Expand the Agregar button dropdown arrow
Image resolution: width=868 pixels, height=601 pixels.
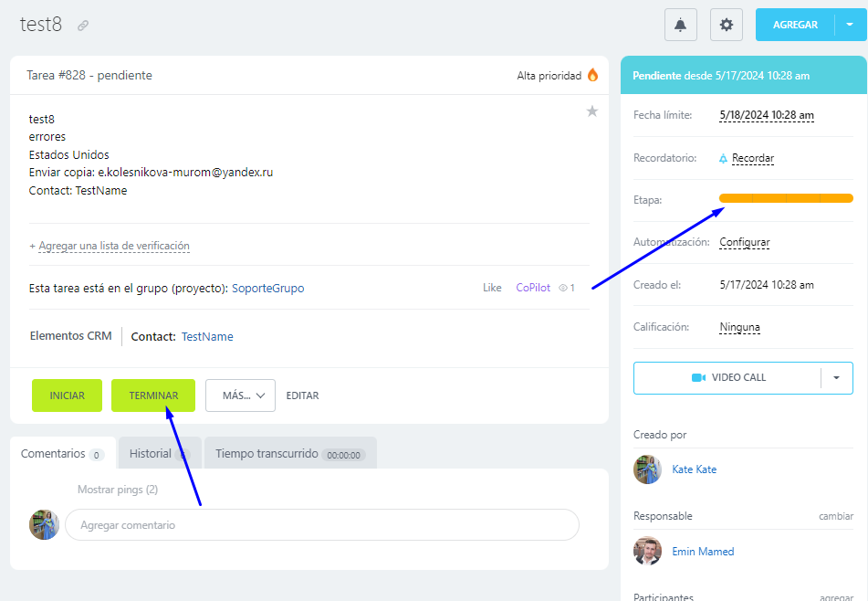pos(849,25)
